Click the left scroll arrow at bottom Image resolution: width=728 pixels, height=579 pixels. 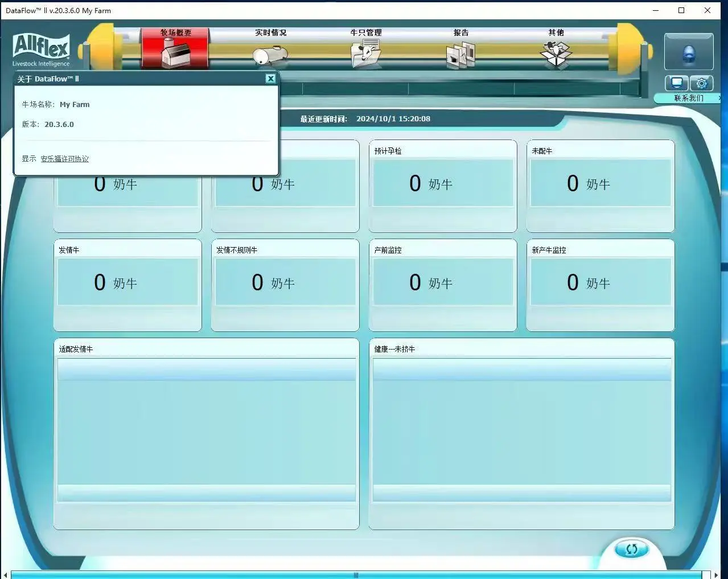5,575
